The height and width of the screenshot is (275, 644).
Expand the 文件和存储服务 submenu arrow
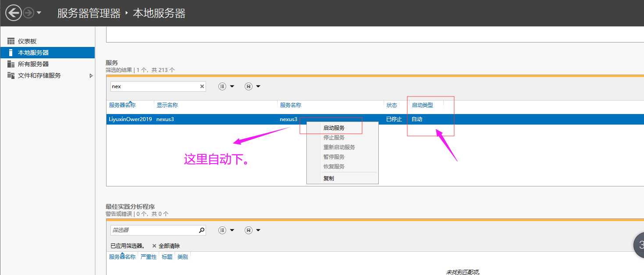pyautogui.click(x=91, y=75)
